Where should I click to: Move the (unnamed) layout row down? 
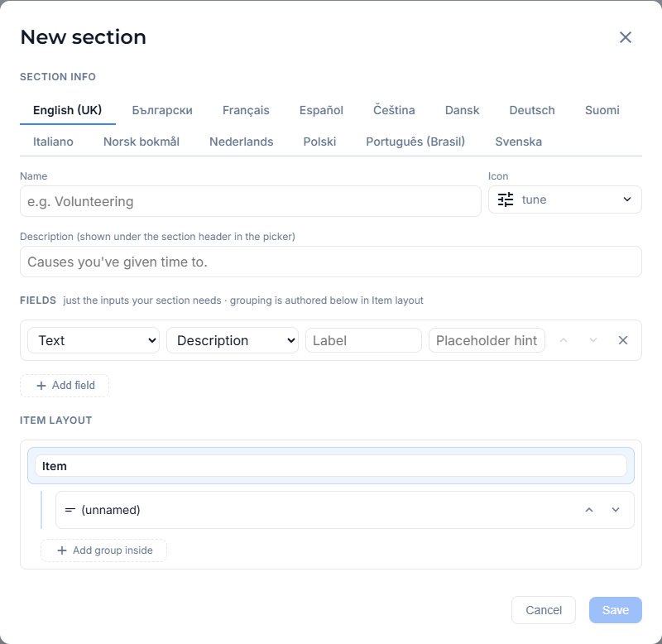616,510
